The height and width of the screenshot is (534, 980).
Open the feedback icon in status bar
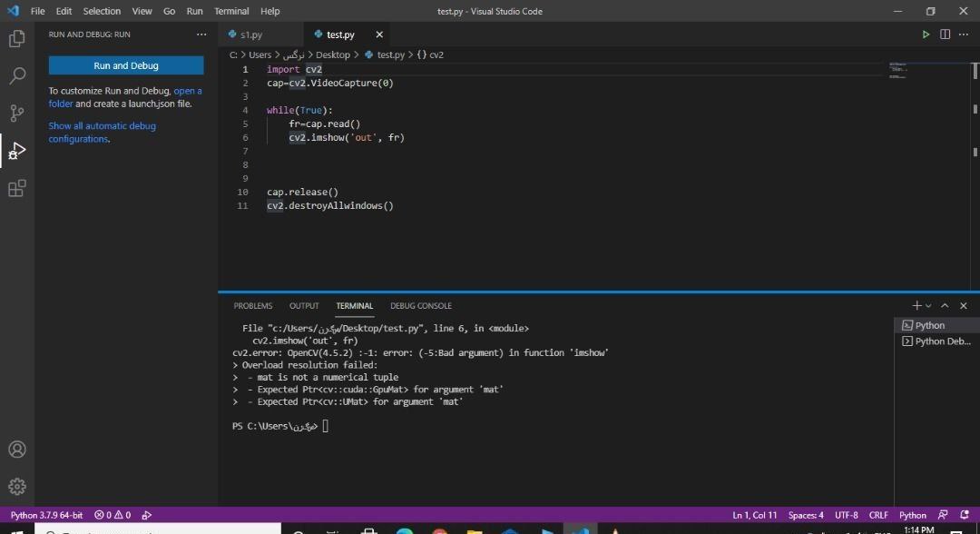[x=943, y=515]
